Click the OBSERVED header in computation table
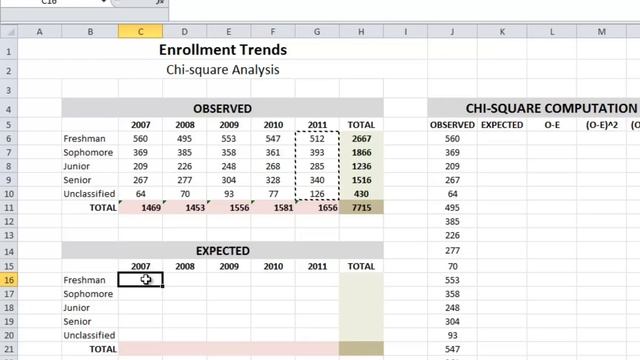This screenshot has width=640, height=360. click(452, 124)
